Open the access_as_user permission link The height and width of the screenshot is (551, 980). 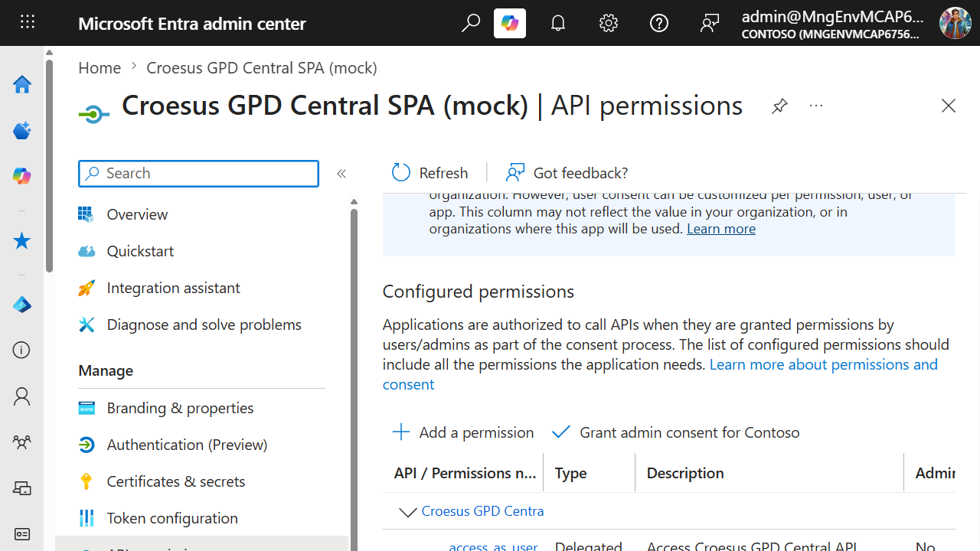coord(493,546)
